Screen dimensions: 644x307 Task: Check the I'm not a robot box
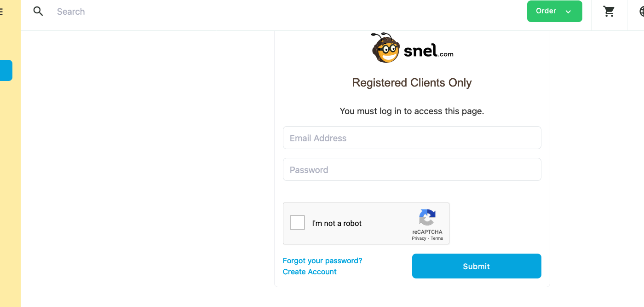(x=298, y=223)
